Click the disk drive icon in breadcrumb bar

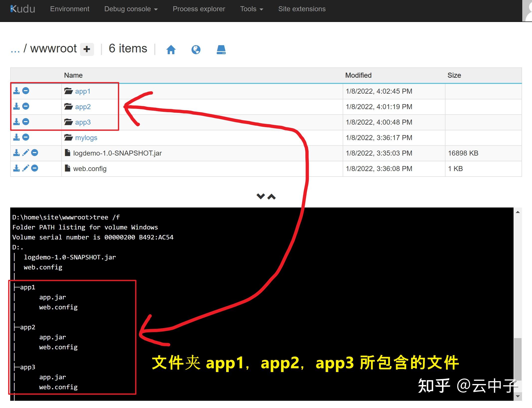(220, 49)
